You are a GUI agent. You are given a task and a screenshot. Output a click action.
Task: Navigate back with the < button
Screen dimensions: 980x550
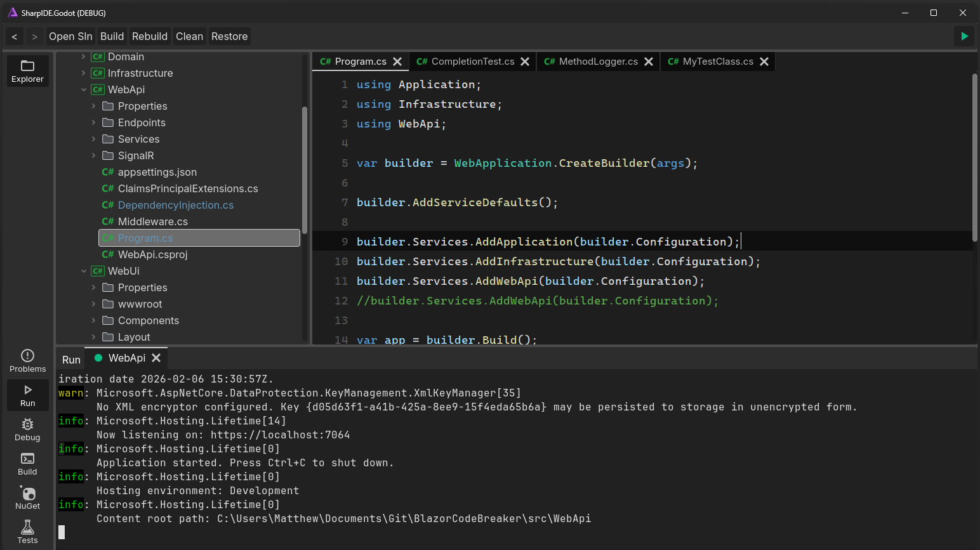tap(14, 36)
